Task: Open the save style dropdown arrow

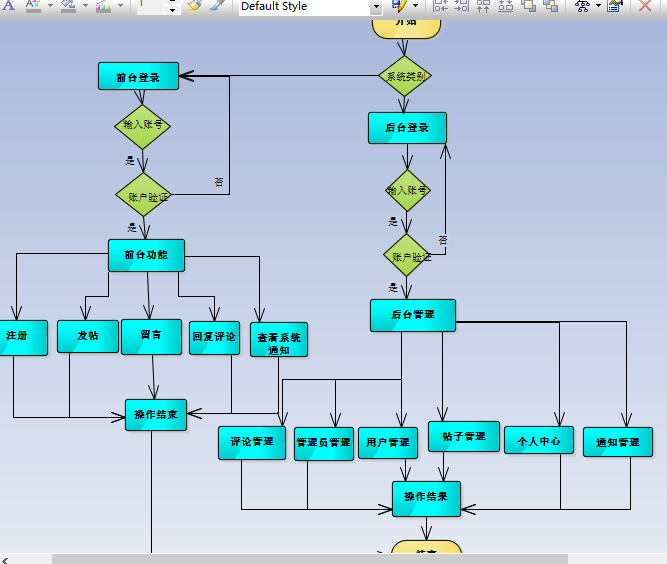Action: tap(416, 6)
